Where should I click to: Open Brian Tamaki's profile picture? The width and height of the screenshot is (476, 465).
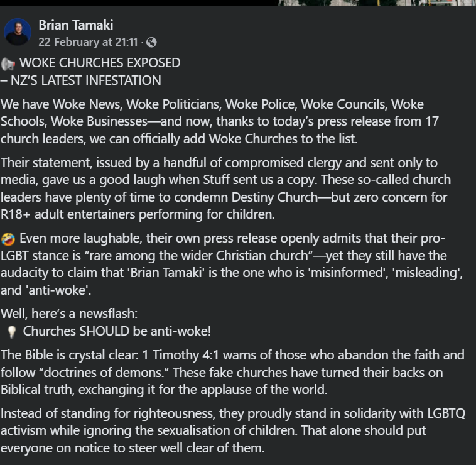18,32
